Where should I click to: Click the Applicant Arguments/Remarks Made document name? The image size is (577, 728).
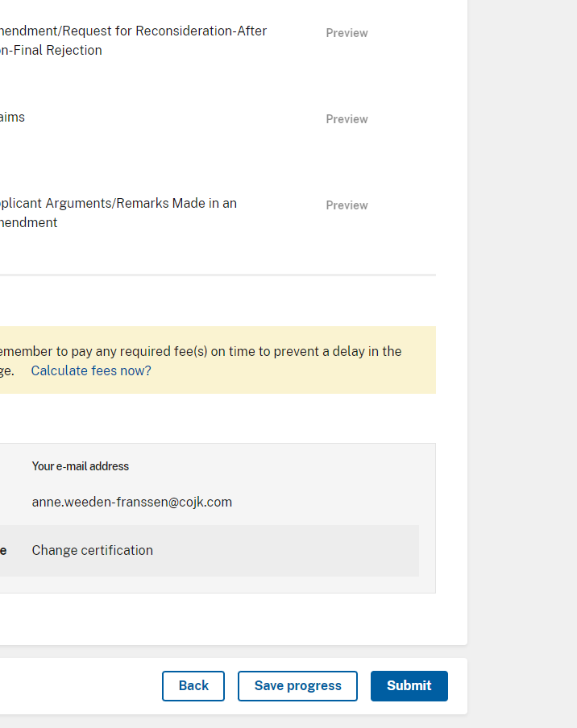pyautogui.click(x=118, y=213)
